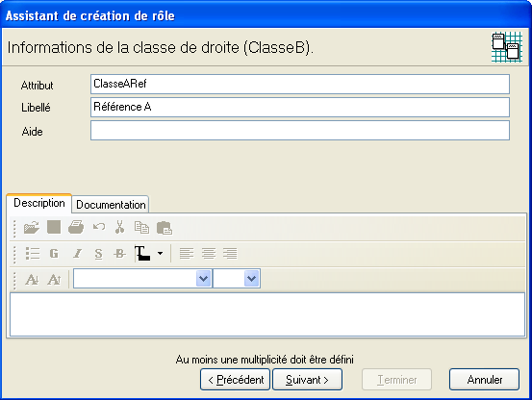The image size is (532, 400).
Task: Click the open file icon in editor toolbar
Action: tap(32, 227)
